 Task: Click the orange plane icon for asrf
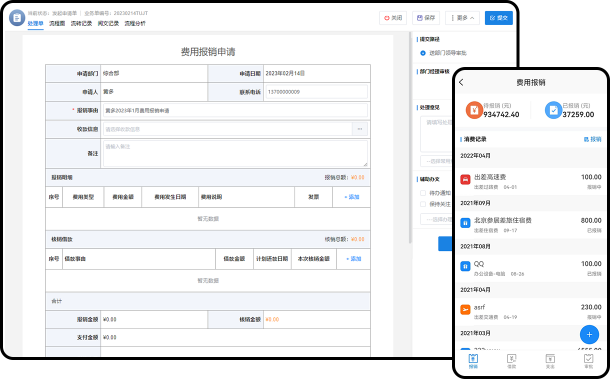pos(465,310)
